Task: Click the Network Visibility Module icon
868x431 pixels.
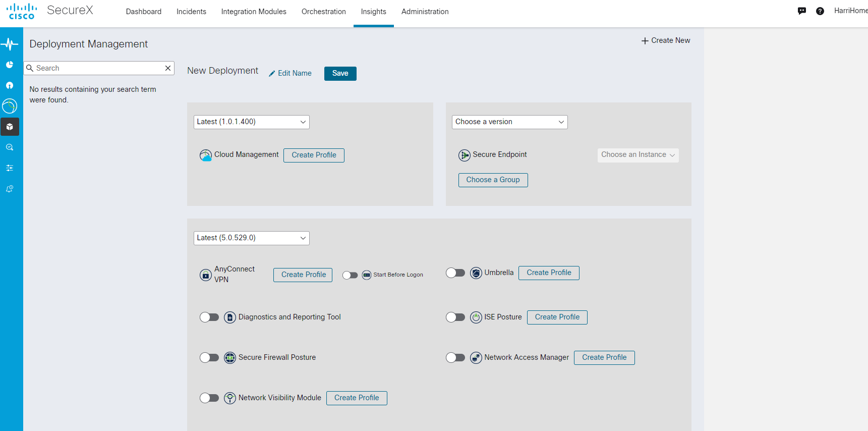Action: tap(230, 398)
